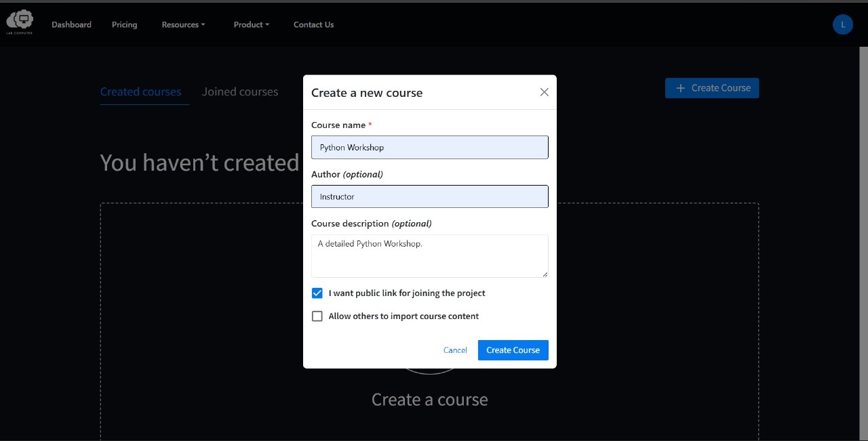Click the 'Create a new course' dialog title
Viewport: 868px width, 441px height.
[x=367, y=93]
